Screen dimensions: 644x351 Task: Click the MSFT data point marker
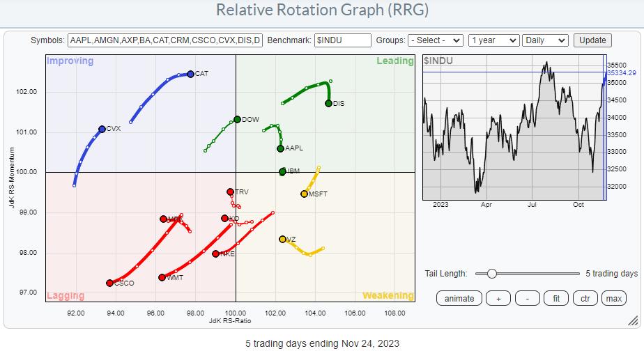coord(304,194)
